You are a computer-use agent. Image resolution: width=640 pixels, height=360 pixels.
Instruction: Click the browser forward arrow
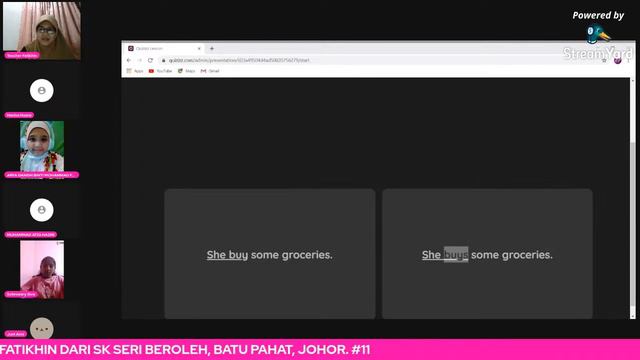pyautogui.click(x=140, y=60)
